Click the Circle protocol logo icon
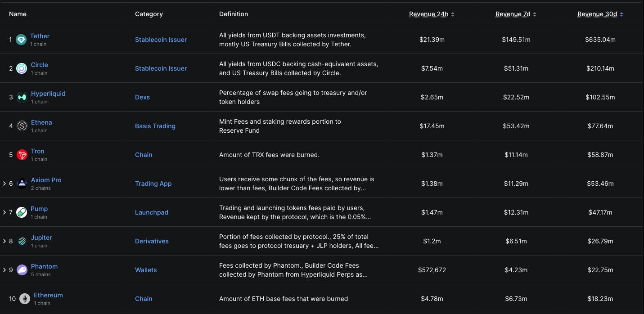The width and height of the screenshot is (644, 314). [22, 68]
